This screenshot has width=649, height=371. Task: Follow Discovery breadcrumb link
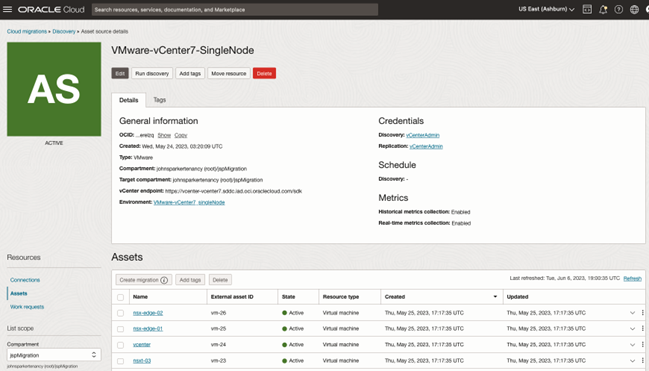coord(64,31)
